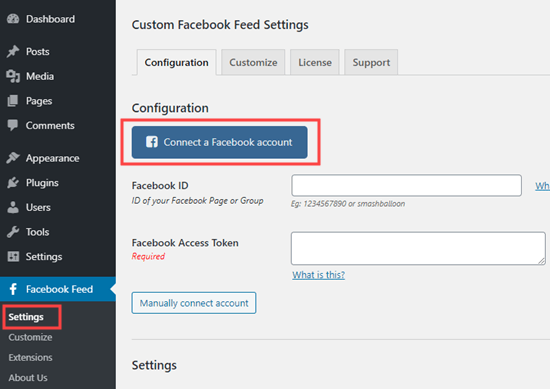Click the Pages stacked-sheets icon
Image resolution: width=550 pixels, height=389 pixels.
[13, 101]
